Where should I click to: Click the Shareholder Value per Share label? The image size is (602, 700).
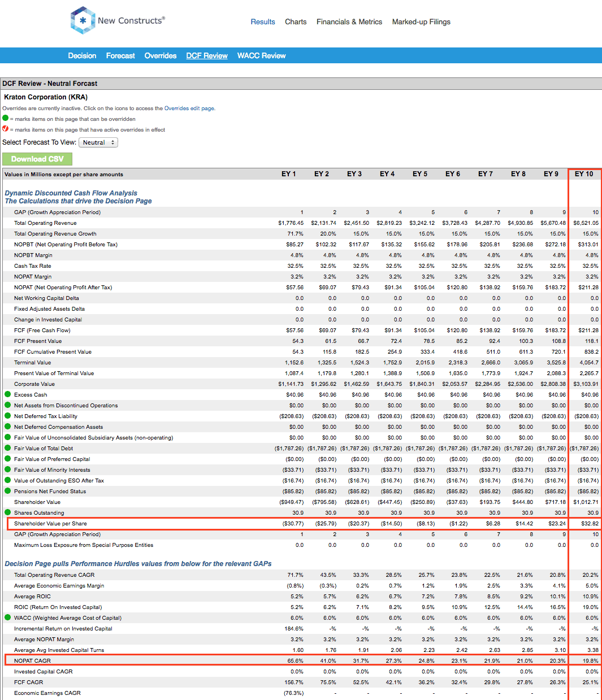pyautogui.click(x=51, y=524)
